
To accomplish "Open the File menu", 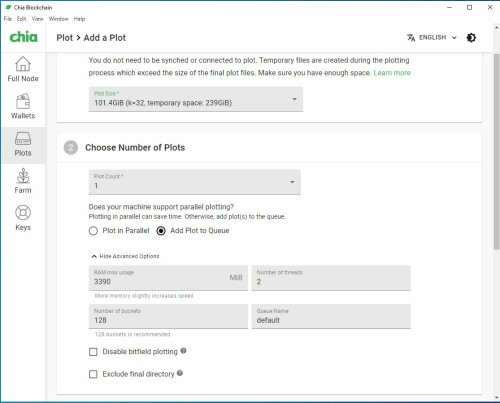I will click(x=8, y=19).
